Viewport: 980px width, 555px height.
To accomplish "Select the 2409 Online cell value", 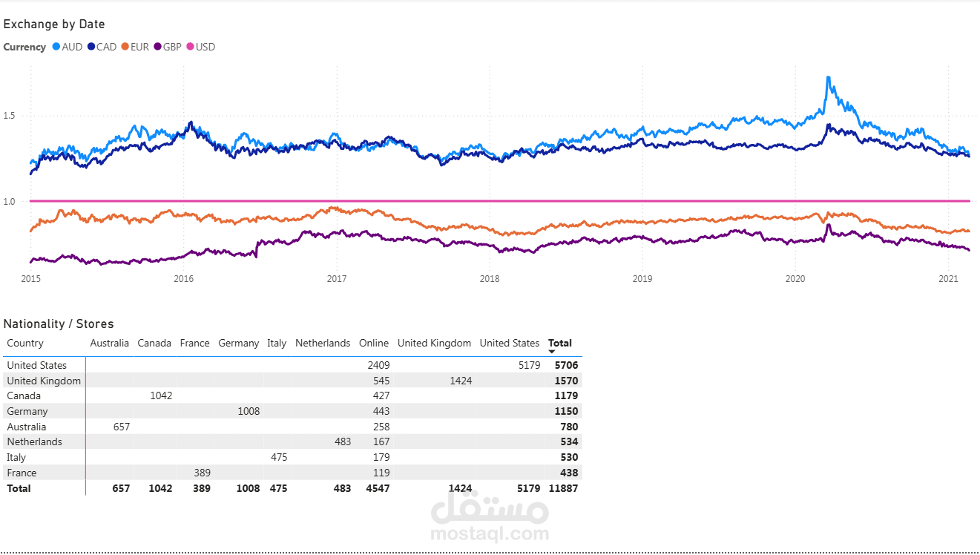I will click(x=378, y=365).
